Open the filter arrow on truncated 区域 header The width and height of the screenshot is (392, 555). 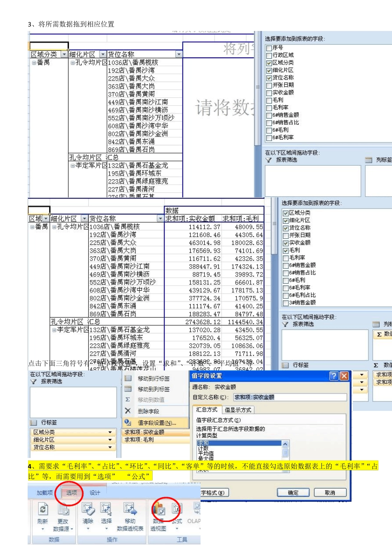pyautogui.click(x=46, y=219)
